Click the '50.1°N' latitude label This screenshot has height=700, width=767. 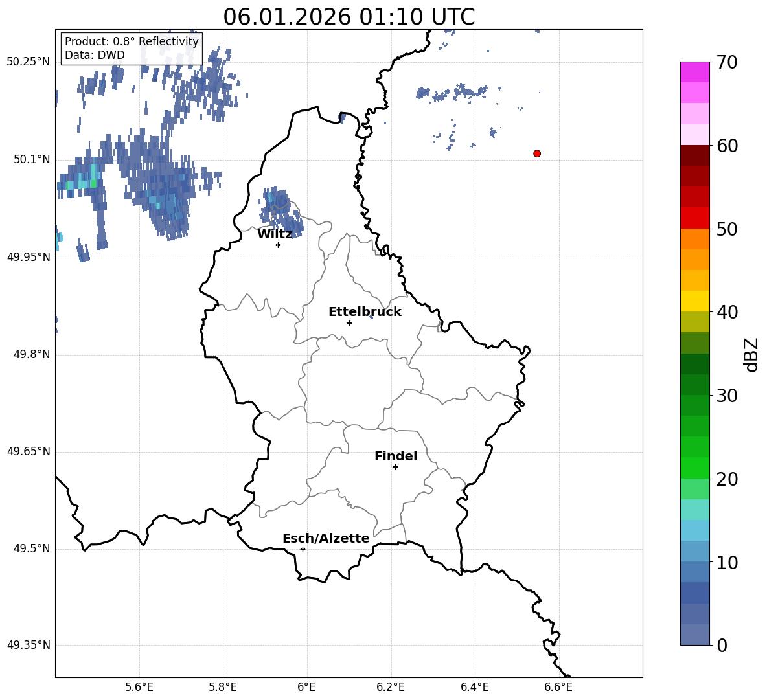tap(32, 159)
